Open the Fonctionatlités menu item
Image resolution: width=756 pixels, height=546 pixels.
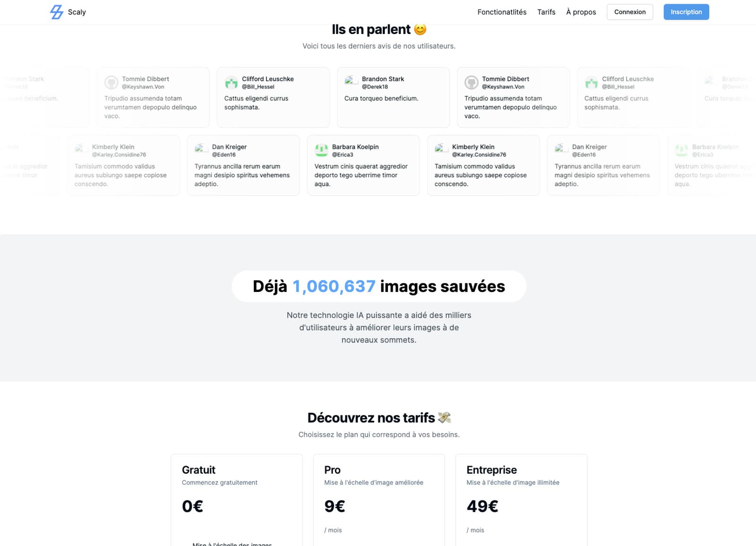(502, 12)
